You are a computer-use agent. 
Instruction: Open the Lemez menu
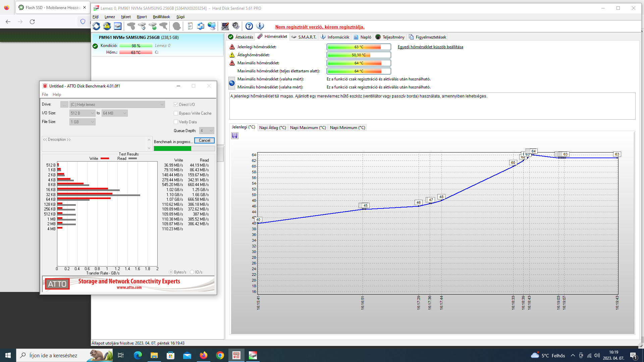[x=110, y=17]
